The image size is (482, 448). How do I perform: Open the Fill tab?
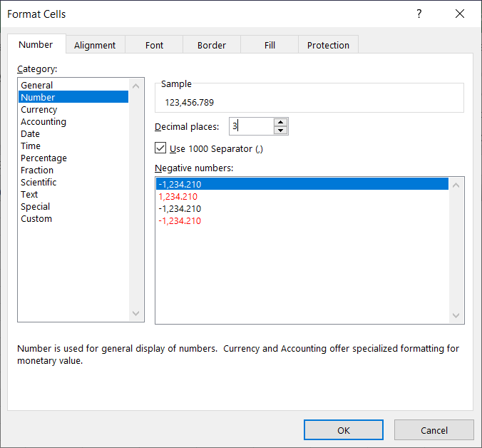click(270, 45)
